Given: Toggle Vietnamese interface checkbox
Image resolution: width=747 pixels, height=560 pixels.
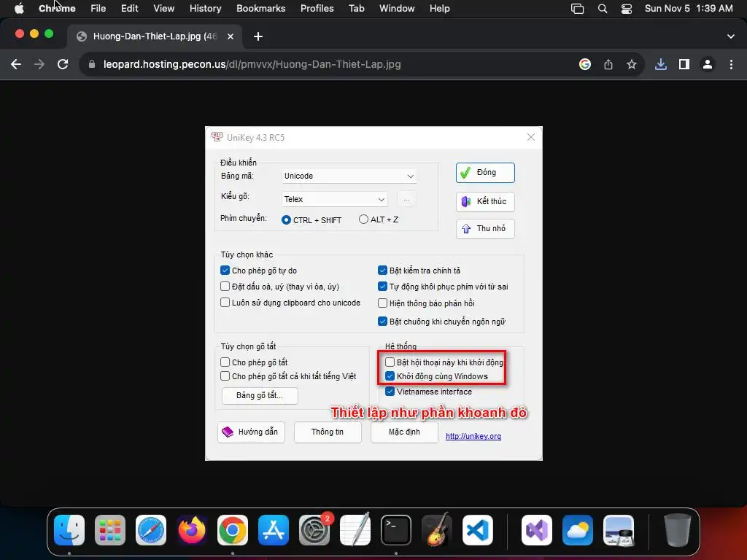Looking at the screenshot, I should coord(390,392).
